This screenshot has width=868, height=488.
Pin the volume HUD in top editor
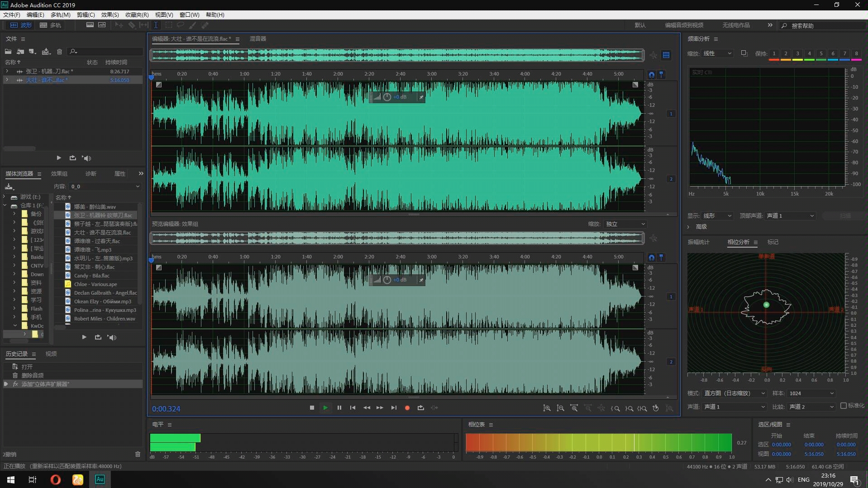pyautogui.click(x=421, y=97)
